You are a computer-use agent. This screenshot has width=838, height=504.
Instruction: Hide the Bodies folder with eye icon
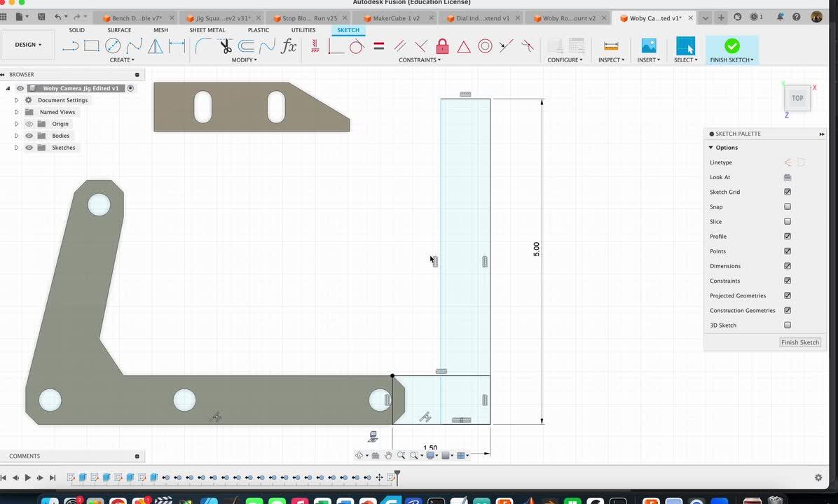click(x=29, y=136)
